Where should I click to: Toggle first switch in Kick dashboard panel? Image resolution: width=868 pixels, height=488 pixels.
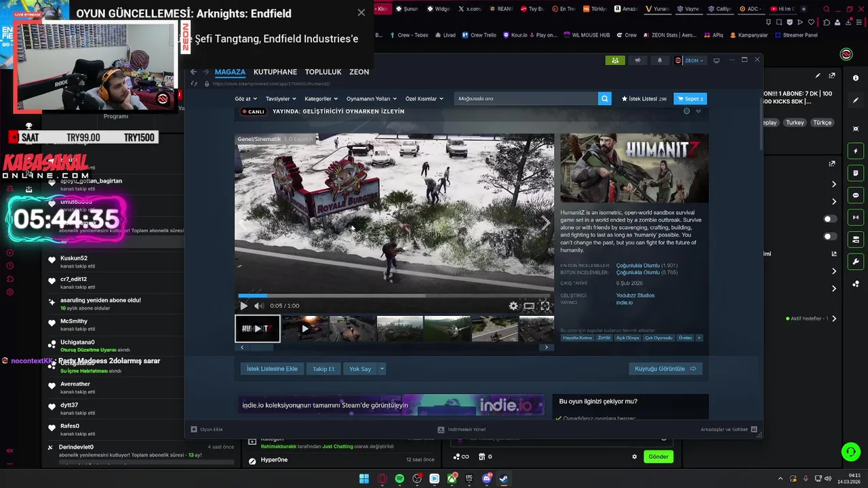click(830, 219)
